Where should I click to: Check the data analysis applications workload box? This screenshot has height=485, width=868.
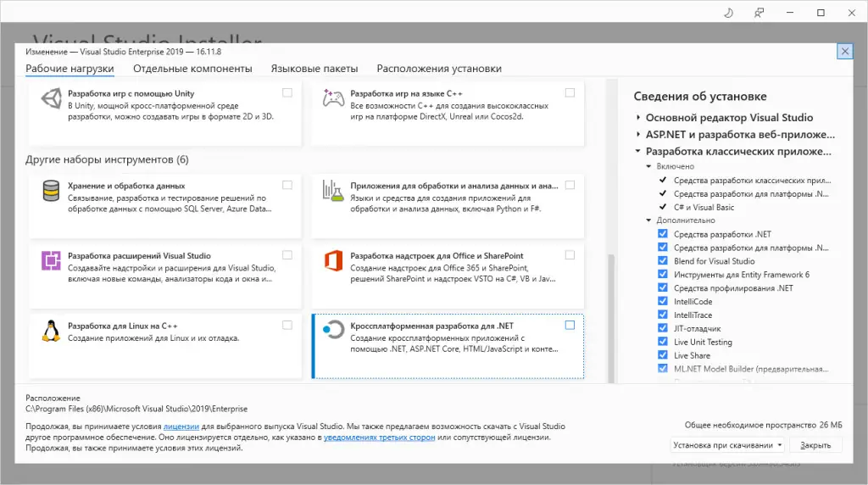(x=570, y=185)
